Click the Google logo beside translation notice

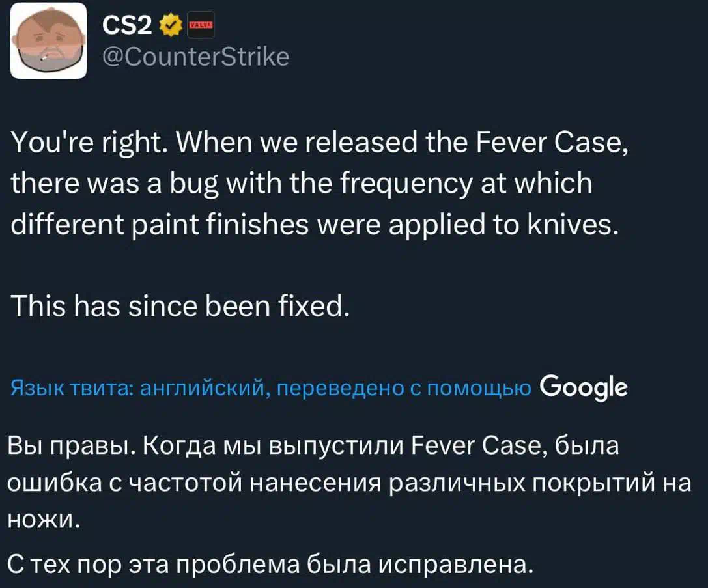pyautogui.click(x=584, y=387)
